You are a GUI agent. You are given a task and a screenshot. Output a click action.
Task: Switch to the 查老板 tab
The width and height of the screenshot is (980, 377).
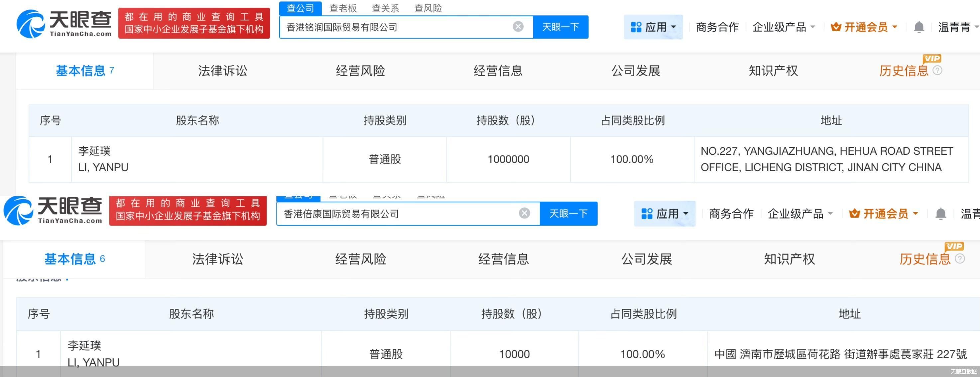point(343,8)
